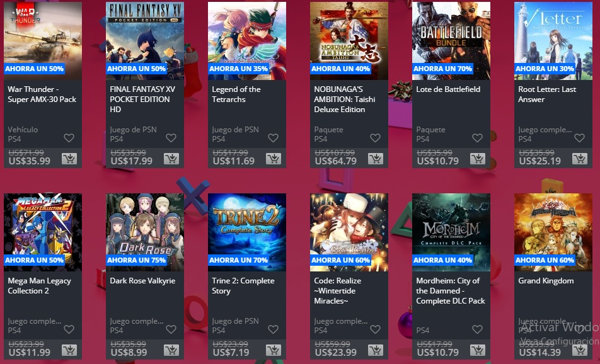600x364 pixels.
Task: Select the Mordheim City of the Damned thumbnail
Action: coord(451,232)
